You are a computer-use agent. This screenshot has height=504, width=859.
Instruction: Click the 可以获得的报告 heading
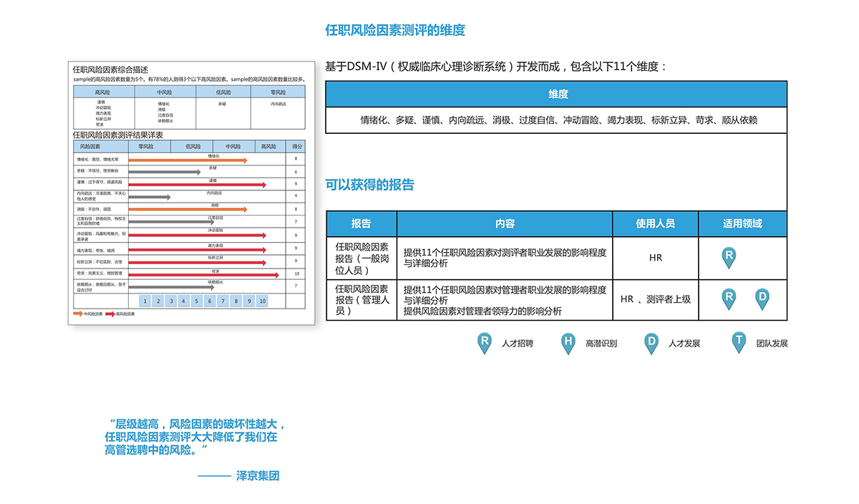tap(369, 185)
